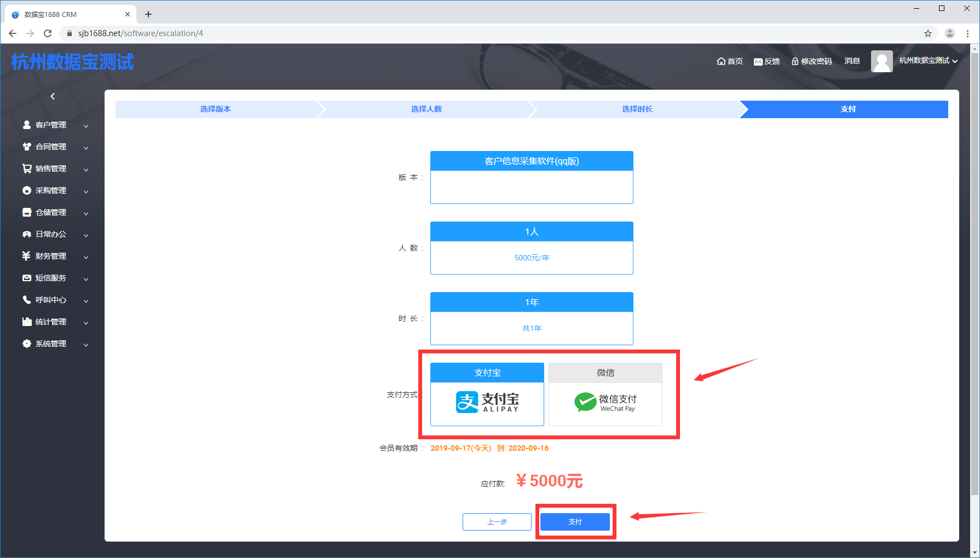Click the 上一步 previous button
980x558 pixels.
click(x=497, y=522)
